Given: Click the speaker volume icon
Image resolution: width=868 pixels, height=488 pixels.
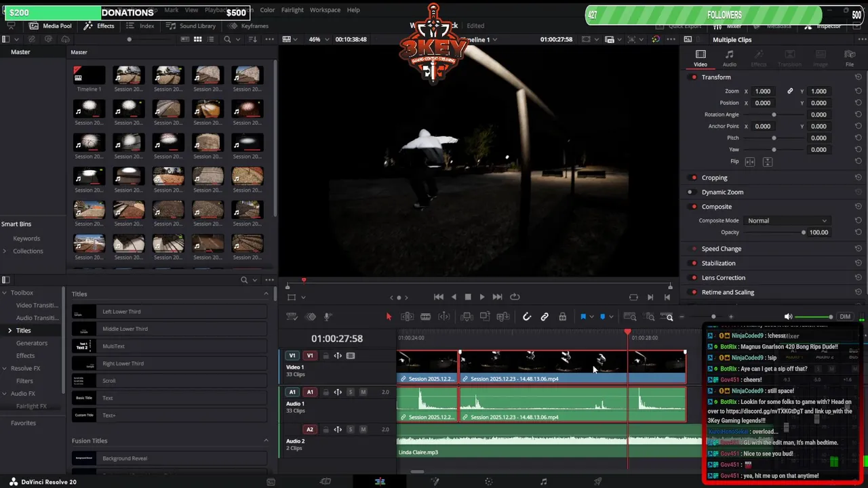Looking at the screenshot, I should point(788,317).
